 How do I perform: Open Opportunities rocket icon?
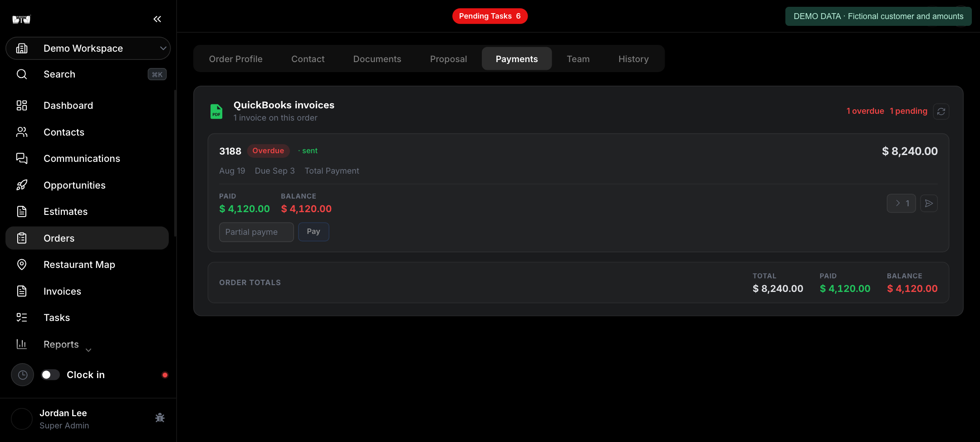(22, 185)
